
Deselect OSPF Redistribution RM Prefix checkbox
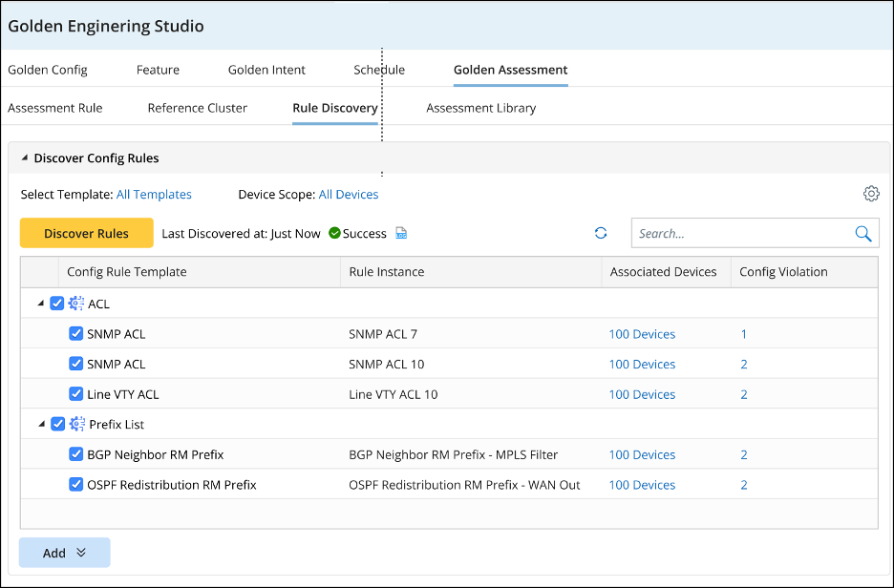click(76, 485)
